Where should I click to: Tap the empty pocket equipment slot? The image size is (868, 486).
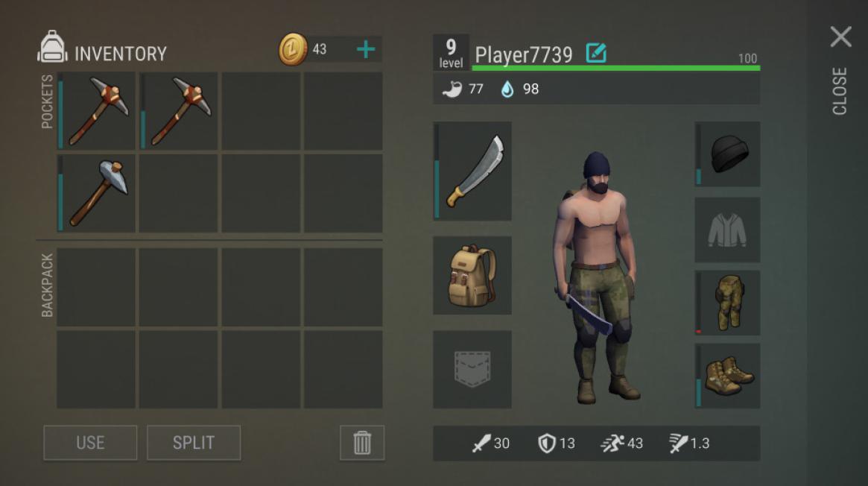[472, 369]
